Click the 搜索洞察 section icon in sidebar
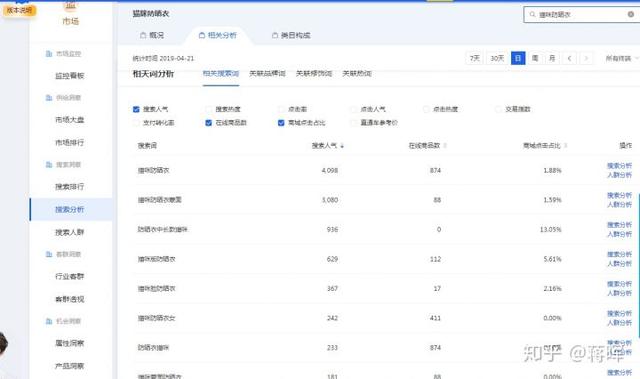Viewport: 640px width, 379px height. pyautogui.click(x=49, y=165)
